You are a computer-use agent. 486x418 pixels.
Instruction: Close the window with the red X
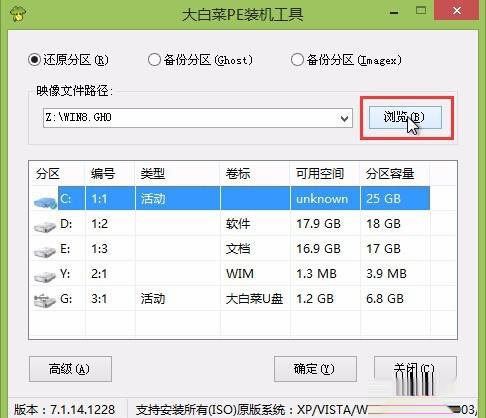pyautogui.click(x=457, y=11)
